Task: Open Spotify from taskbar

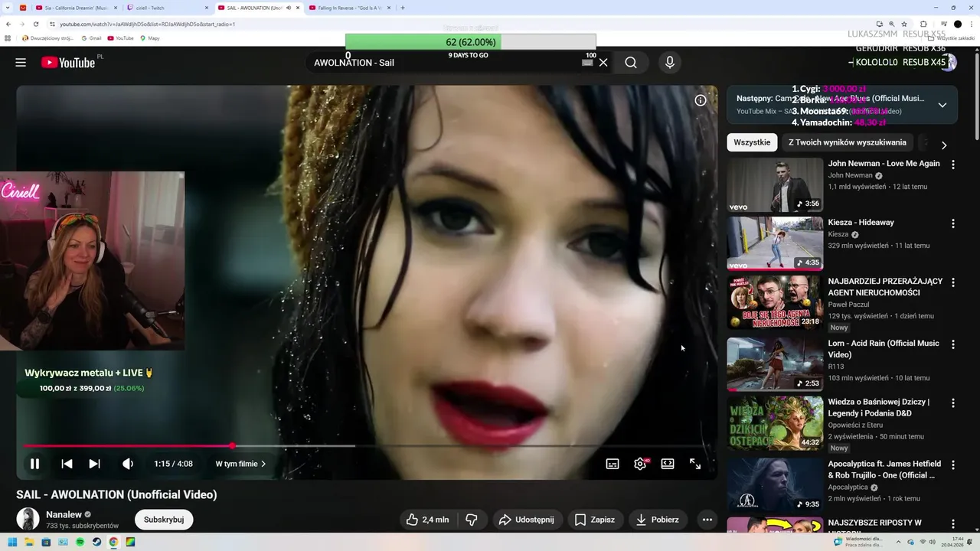Action: (x=80, y=542)
